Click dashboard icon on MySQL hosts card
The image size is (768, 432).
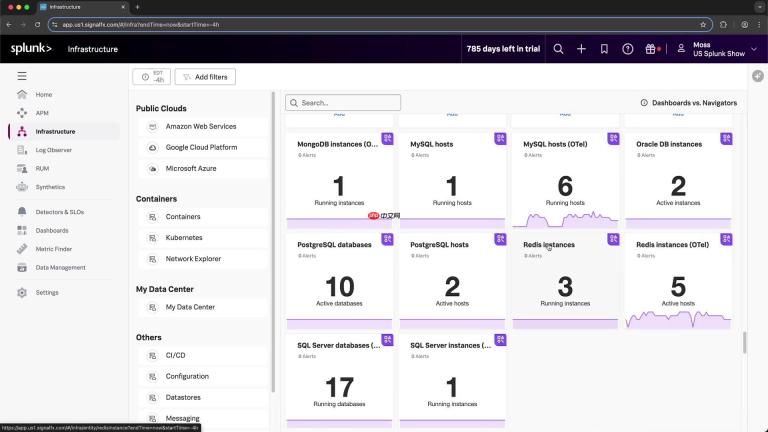500,139
